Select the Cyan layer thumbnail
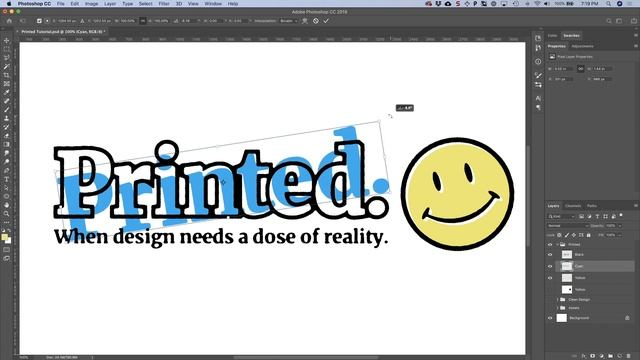The height and width of the screenshot is (360, 640). coord(567,266)
